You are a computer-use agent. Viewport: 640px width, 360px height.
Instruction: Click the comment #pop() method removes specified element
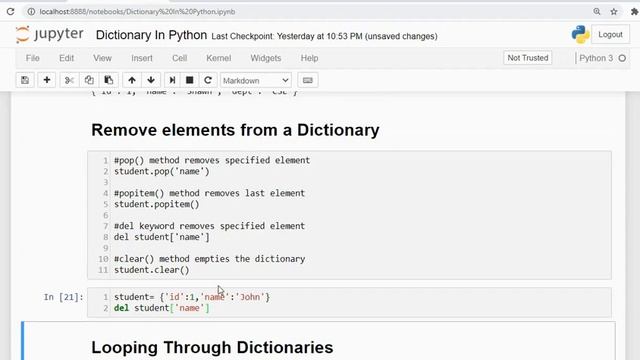pyautogui.click(x=212, y=160)
